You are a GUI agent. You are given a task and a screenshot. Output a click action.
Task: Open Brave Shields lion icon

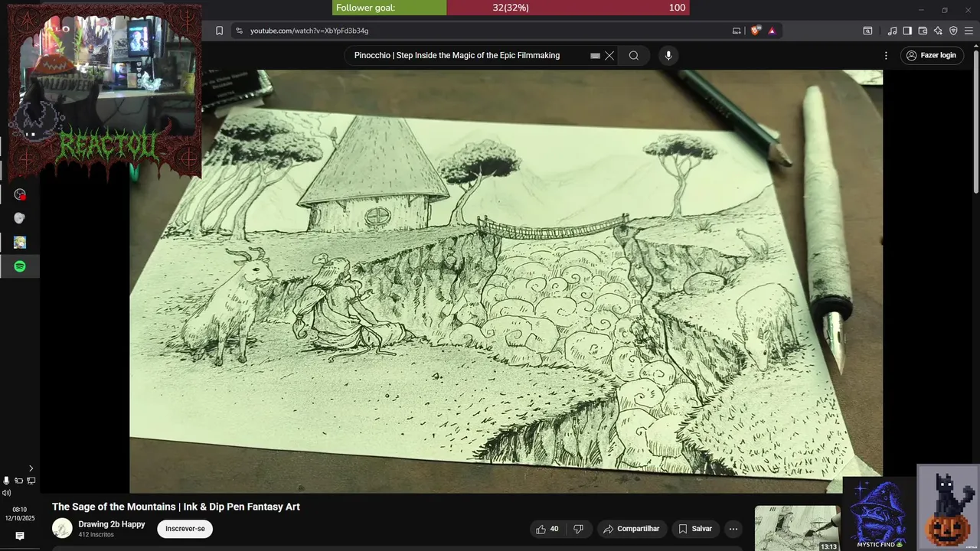pyautogui.click(x=755, y=31)
